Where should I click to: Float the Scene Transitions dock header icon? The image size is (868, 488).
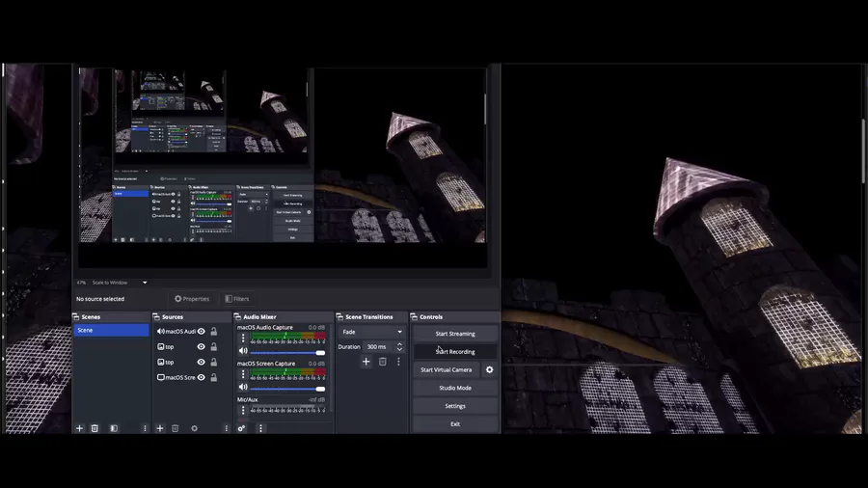(339, 317)
